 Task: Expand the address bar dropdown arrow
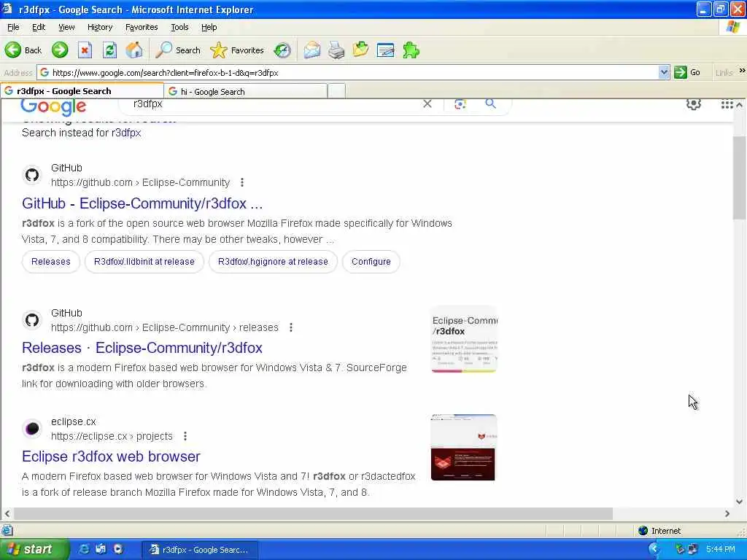[x=664, y=72]
